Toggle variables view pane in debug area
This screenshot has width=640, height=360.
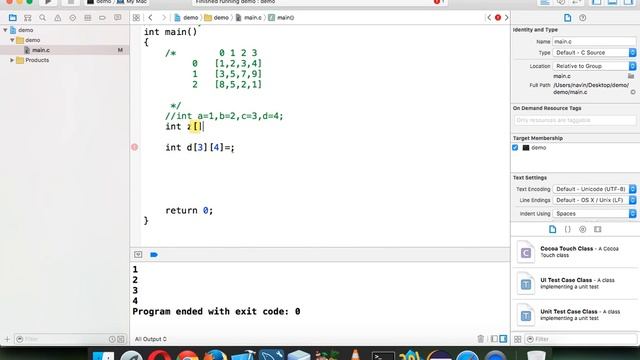[x=494, y=339]
